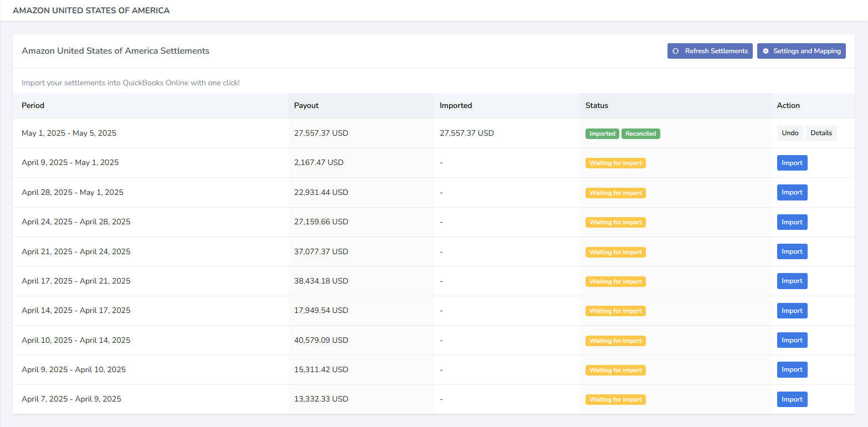
Task: Import the April 9 - May 1 settlement
Action: (792, 163)
